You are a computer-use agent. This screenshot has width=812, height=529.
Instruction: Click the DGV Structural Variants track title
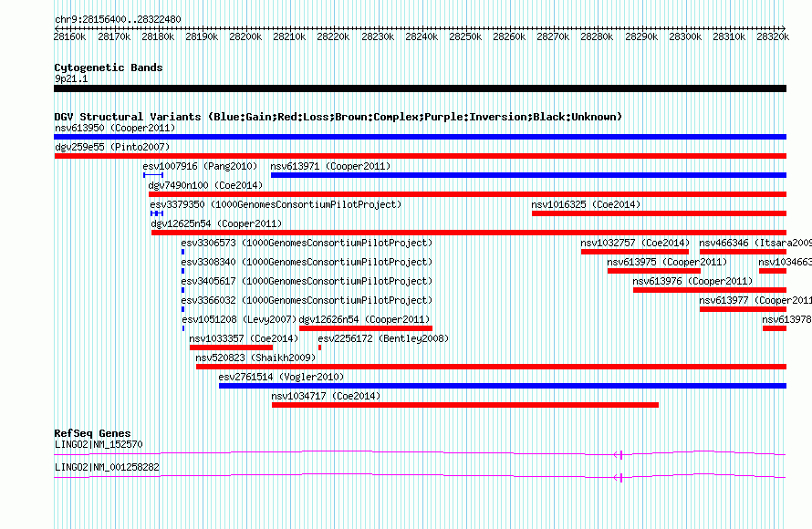click(338, 117)
